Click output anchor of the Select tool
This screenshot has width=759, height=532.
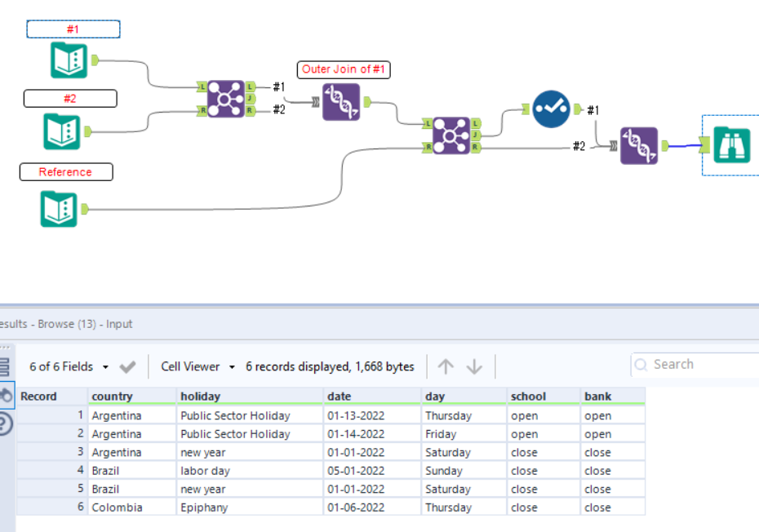[578, 109]
